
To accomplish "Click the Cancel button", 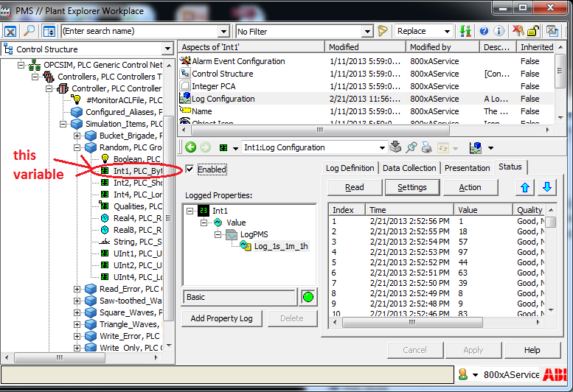I will click(x=414, y=350).
